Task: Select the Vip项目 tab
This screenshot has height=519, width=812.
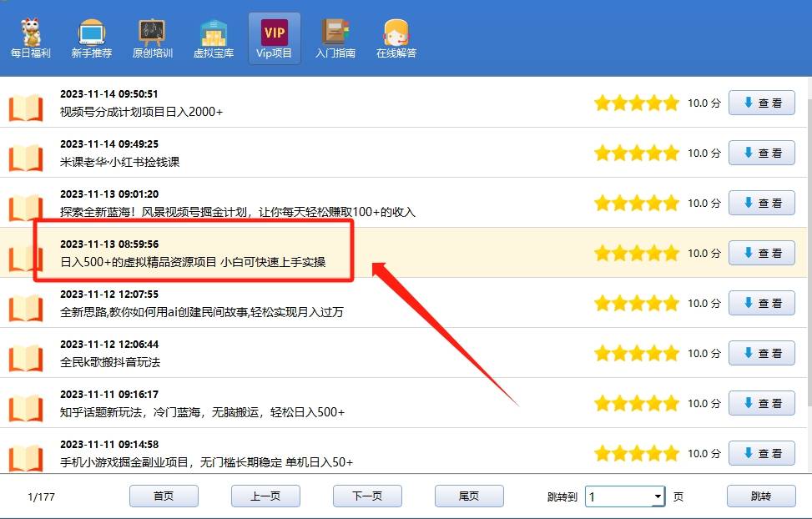Action: click(x=275, y=38)
